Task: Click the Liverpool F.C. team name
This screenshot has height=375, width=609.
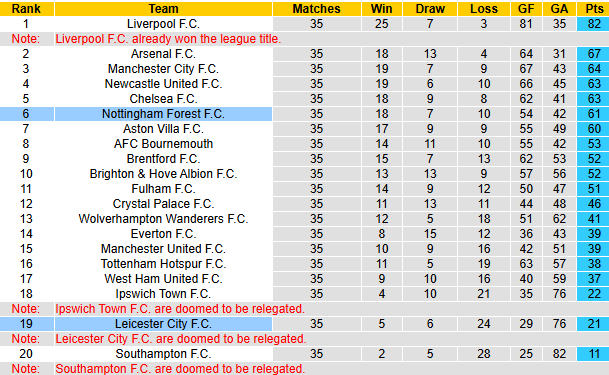Action: tap(164, 24)
